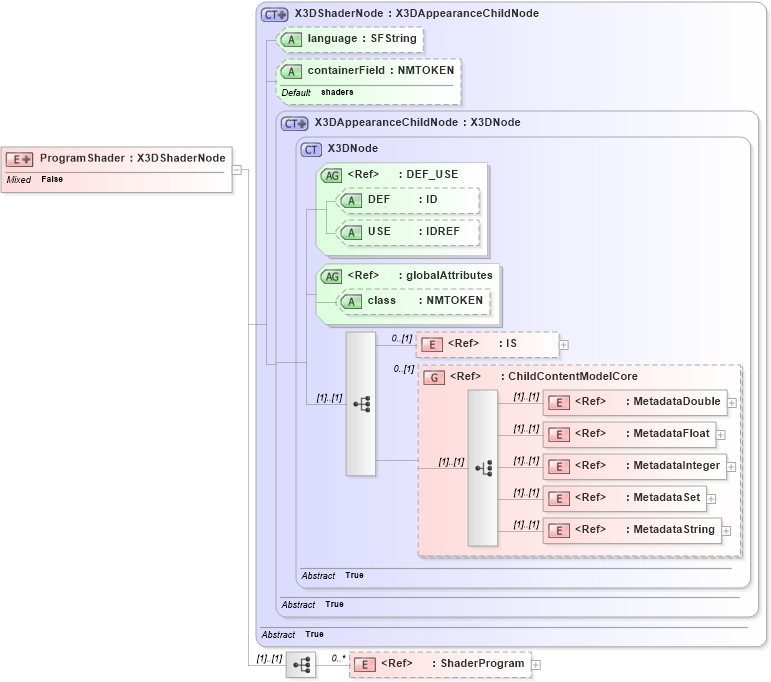Select the containerField : NMTOKEN attribute text
The width and height of the screenshot is (771, 682).
click(x=381, y=70)
